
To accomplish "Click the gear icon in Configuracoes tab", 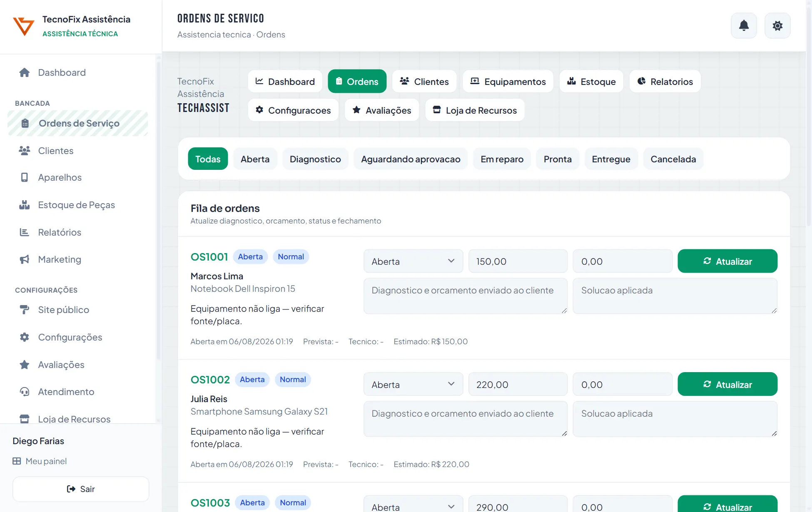I will (259, 110).
